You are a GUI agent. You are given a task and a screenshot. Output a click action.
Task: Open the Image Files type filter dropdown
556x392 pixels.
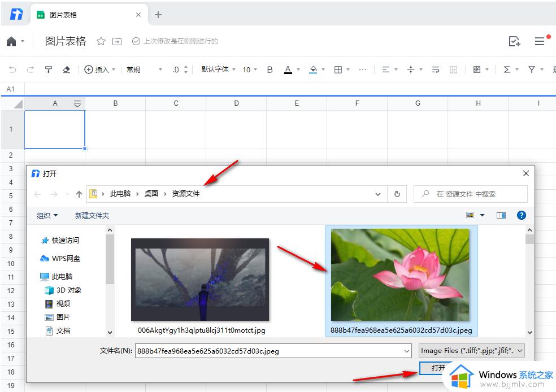[472, 351]
